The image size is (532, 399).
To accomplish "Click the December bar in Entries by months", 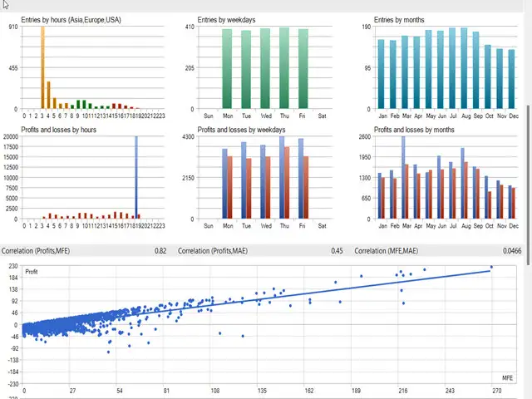I will pyautogui.click(x=512, y=79).
